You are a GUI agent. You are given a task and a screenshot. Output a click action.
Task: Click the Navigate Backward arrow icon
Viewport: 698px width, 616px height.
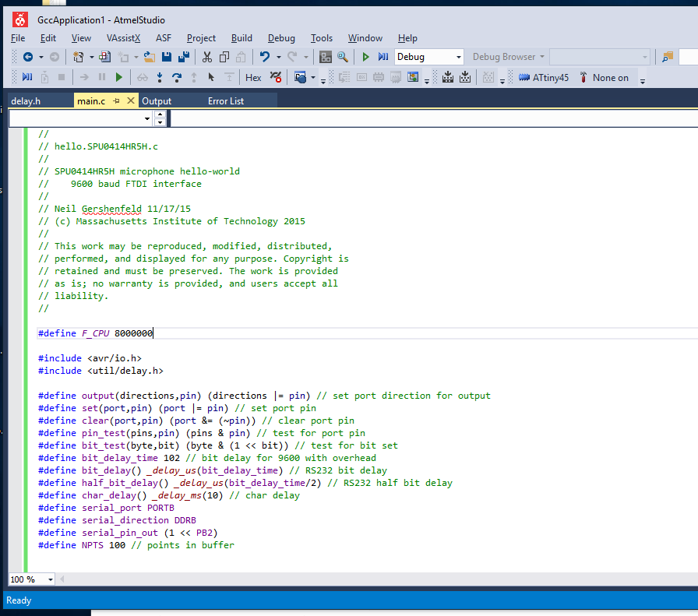tap(28, 57)
